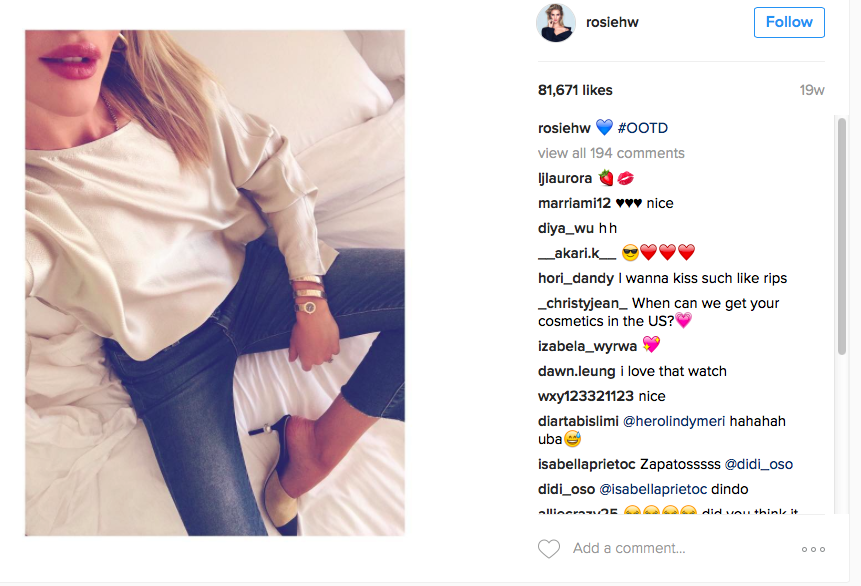861x586 pixels.
Task: Click the comments scrollbar thumb
Action: 842,236
